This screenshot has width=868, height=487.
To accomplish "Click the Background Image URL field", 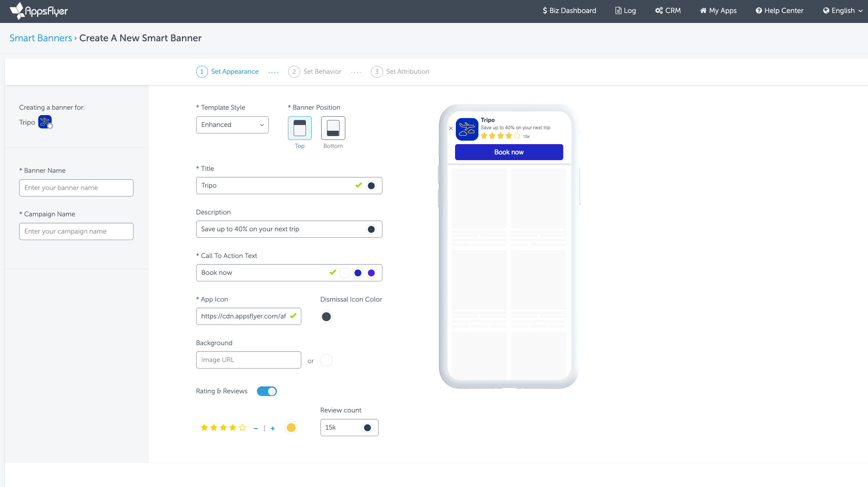I will tap(249, 360).
